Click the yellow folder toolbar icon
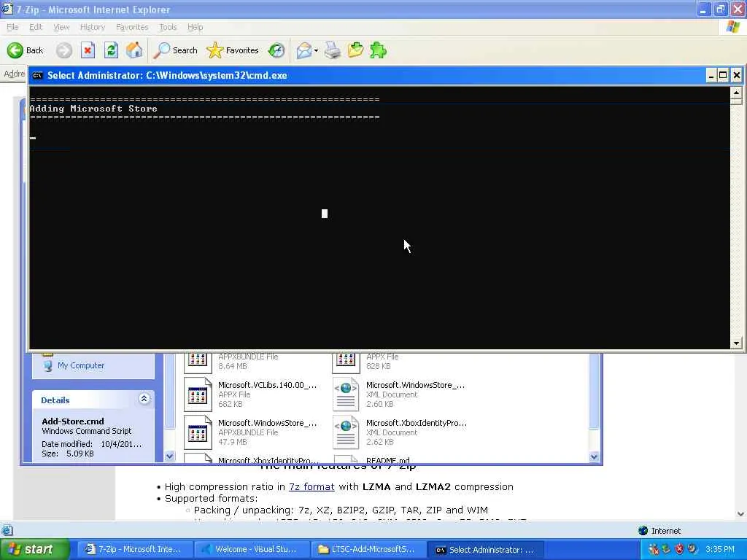The image size is (747, 560). coord(355,50)
